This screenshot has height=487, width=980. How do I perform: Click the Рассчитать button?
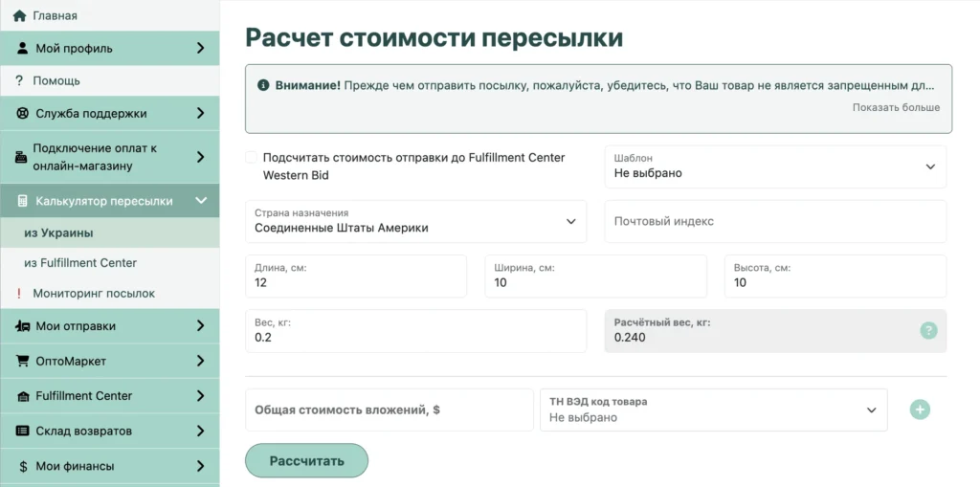point(306,461)
